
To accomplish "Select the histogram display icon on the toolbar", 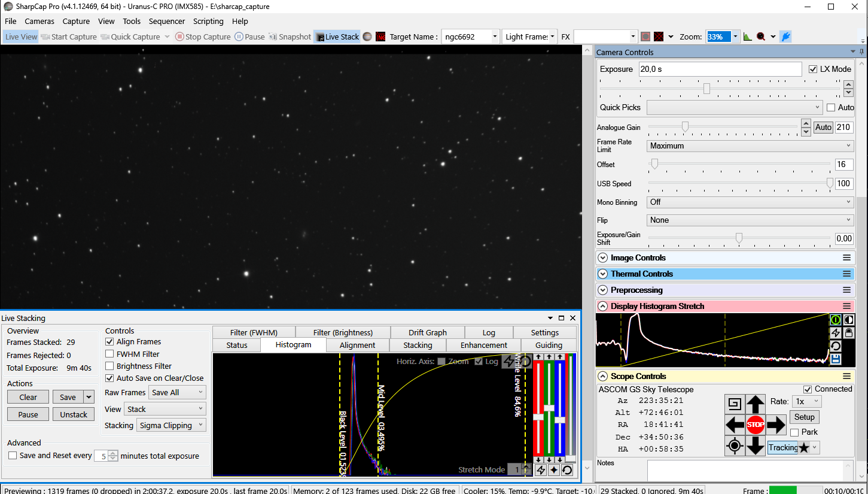I will point(748,37).
